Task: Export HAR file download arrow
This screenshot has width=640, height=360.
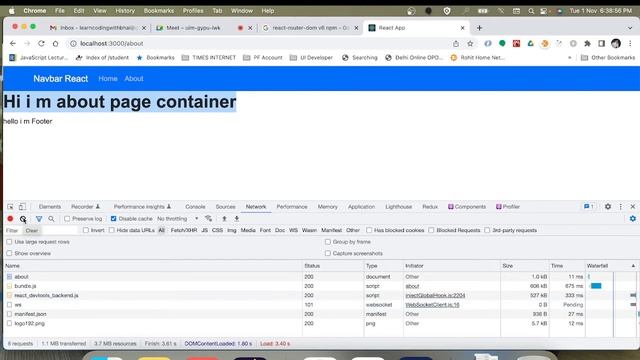Action: pyautogui.click(x=237, y=219)
